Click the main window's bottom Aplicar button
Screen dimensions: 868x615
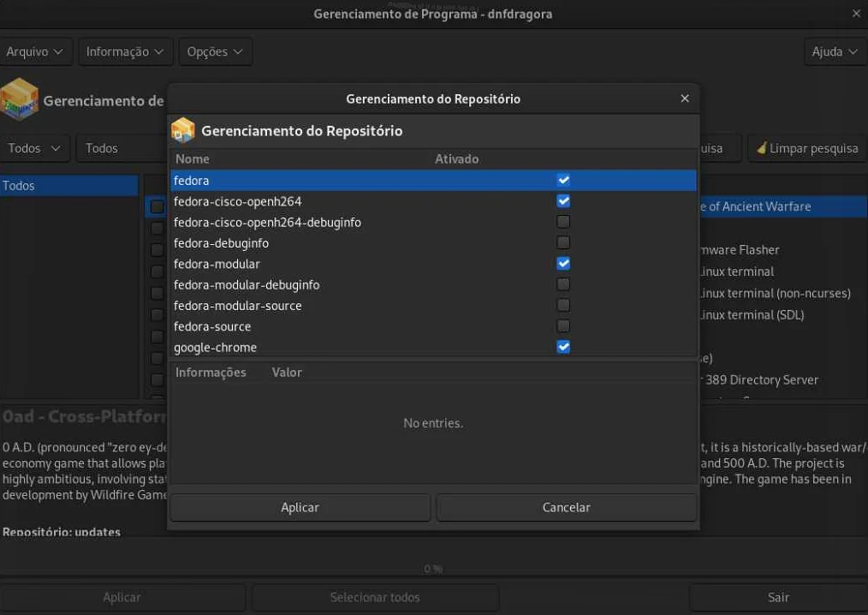[x=122, y=597]
